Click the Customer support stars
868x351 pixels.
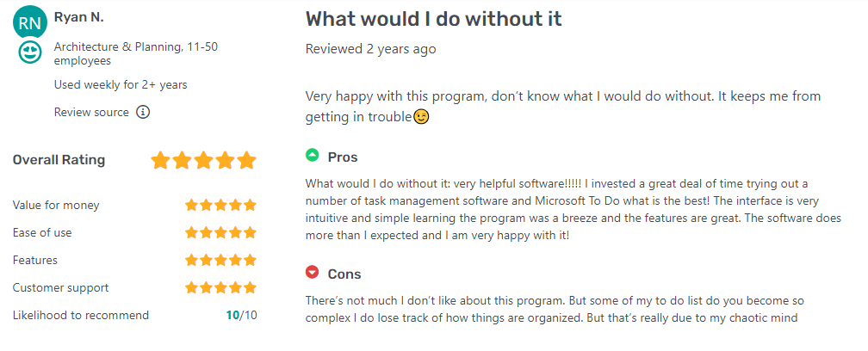click(220, 287)
